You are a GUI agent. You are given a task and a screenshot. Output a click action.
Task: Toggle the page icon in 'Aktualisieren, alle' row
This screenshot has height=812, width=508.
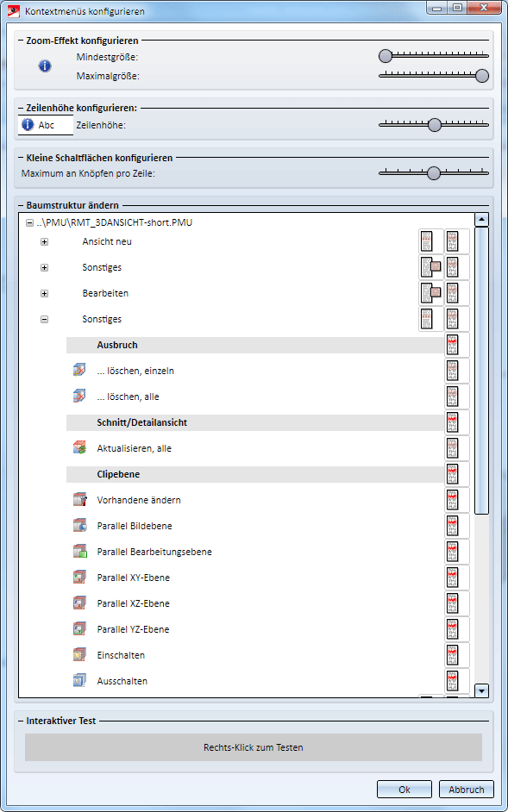(x=457, y=448)
